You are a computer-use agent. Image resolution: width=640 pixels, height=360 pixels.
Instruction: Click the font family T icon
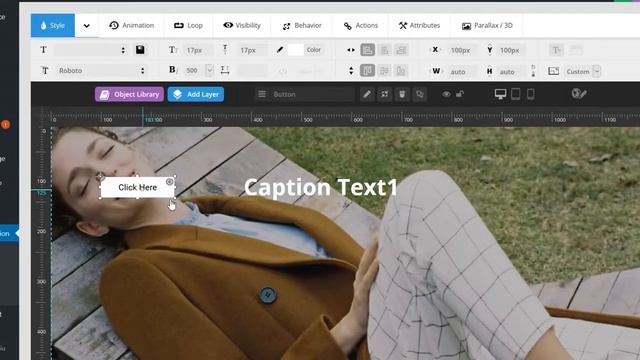(x=45, y=71)
